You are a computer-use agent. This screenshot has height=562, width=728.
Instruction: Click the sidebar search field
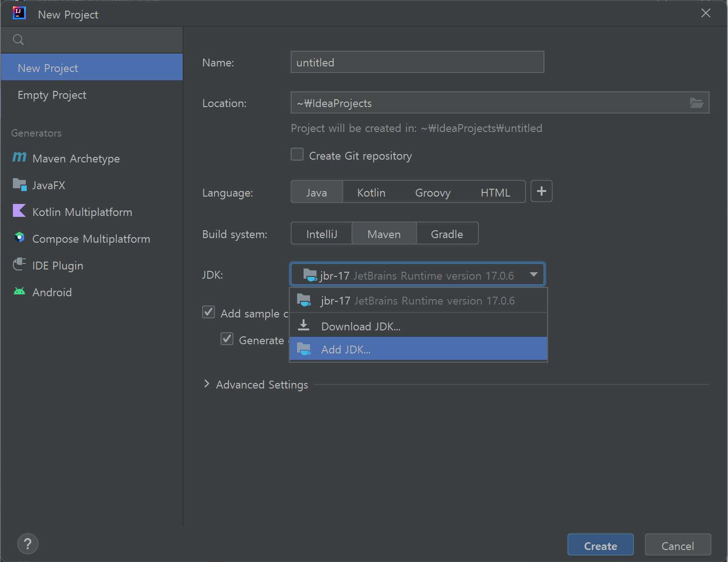point(92,40)
